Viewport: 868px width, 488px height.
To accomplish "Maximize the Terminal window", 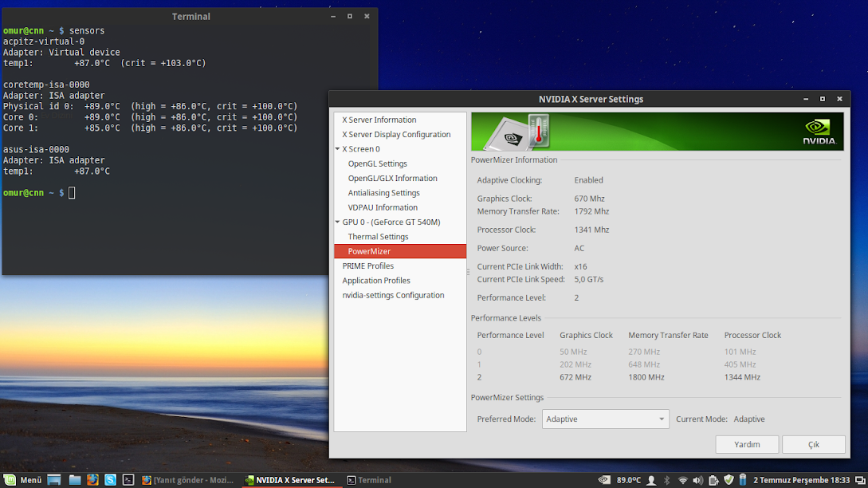I will tap(350, 16).
